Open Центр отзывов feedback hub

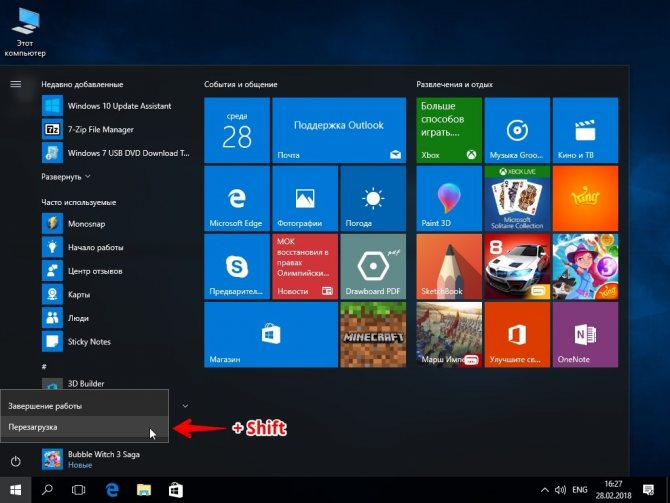(115, 271)
